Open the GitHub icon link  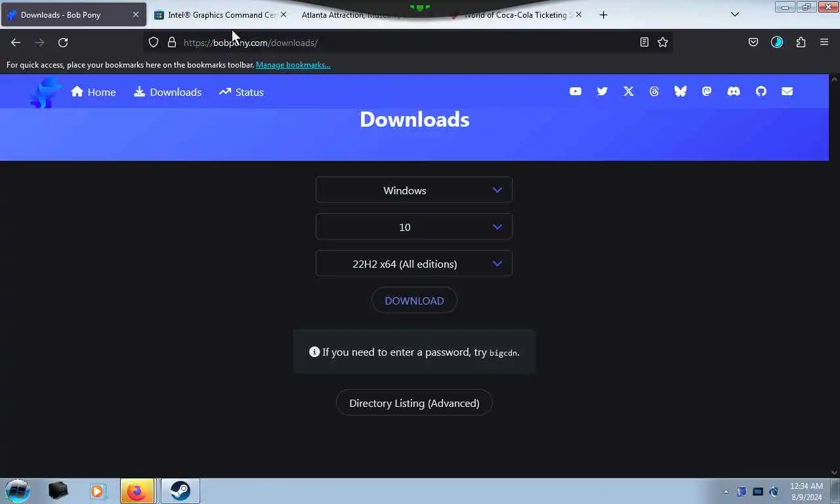(x=761, y=92)
